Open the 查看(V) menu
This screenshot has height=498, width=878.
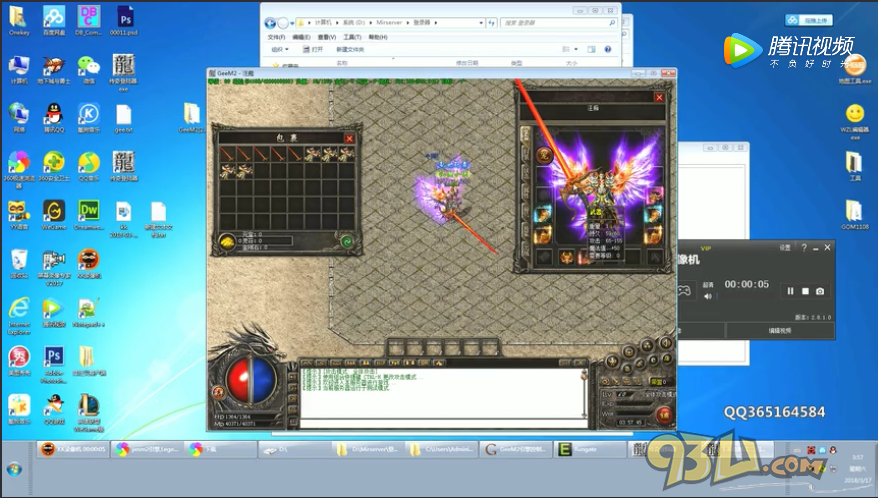(x=326, y=37)
